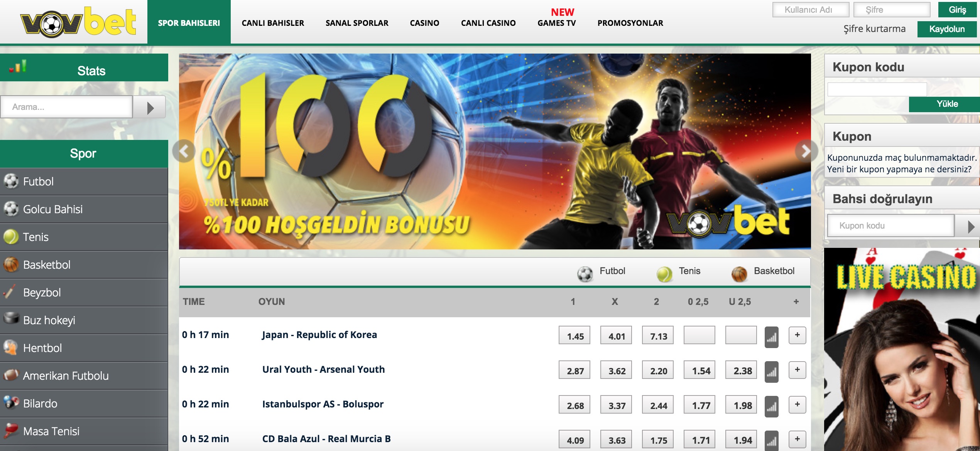980x451 pixels.
Task: Choose the Tenis ball icon in sidebar
Action: tap(11, 237)
